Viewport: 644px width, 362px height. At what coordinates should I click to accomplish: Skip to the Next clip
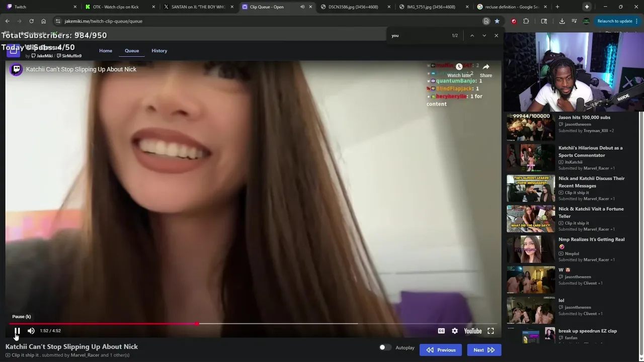point(484,350)
